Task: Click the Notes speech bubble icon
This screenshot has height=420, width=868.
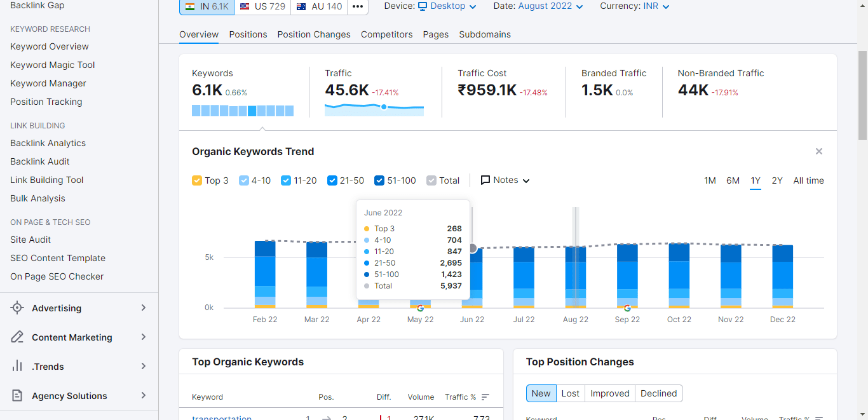Action: point(485,180)
